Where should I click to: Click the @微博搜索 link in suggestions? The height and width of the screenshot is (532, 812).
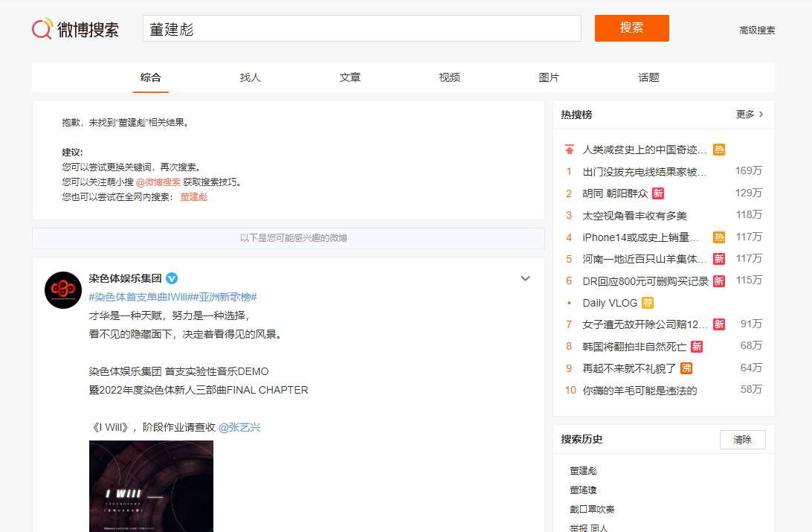158,182
